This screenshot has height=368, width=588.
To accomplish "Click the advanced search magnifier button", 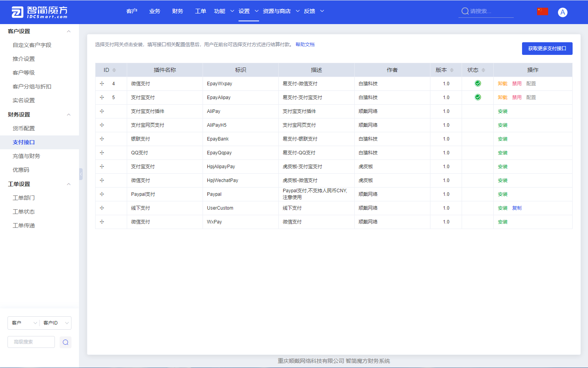I will pos(65,342).
